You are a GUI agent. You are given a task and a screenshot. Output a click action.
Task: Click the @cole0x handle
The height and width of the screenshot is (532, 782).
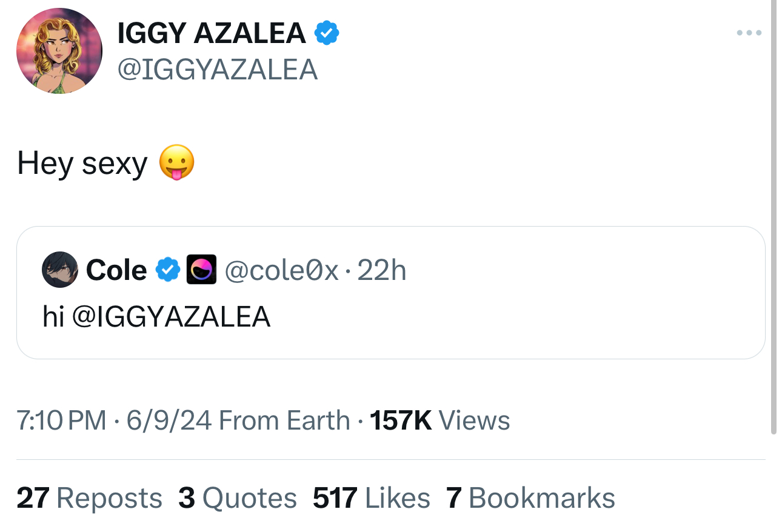point(281,270)
